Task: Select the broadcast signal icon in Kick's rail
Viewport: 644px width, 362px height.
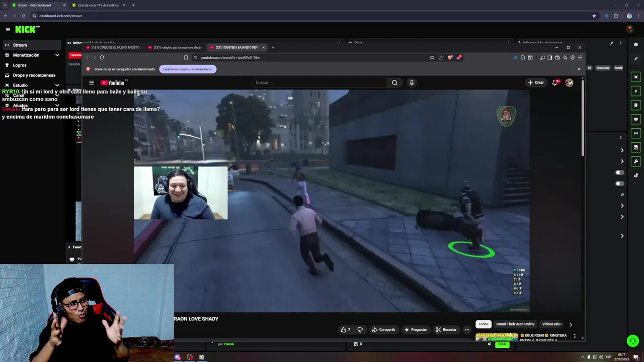Action: (636, 133)
